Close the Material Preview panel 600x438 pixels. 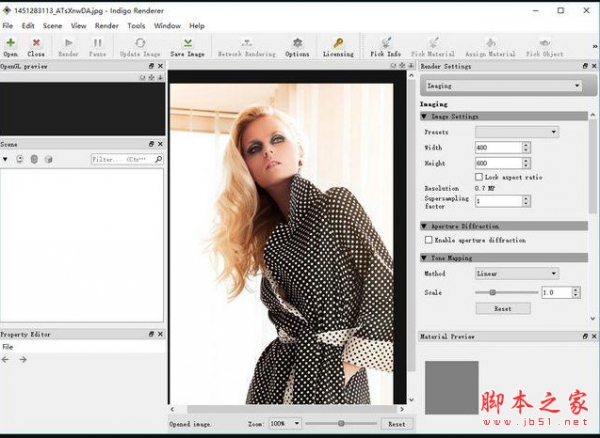pyautogui.click(x=594, y=336)
